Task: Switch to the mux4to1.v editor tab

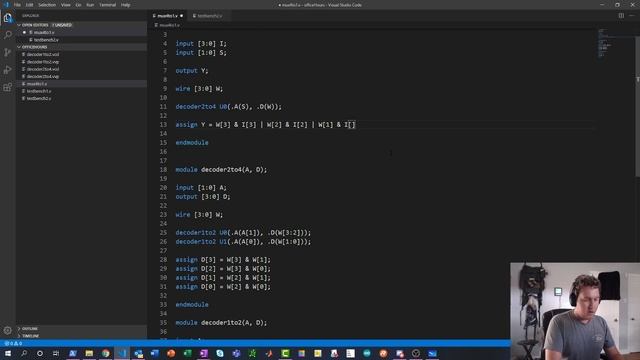Action: [x=167, y=16]
